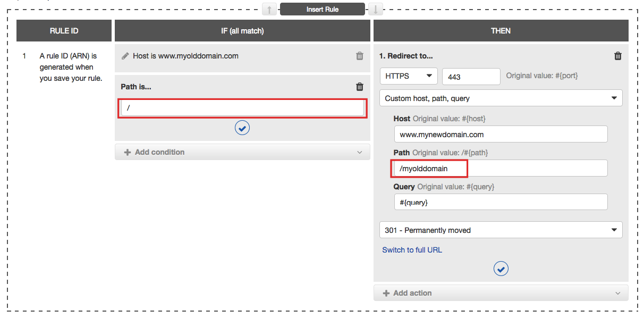Open Custom host, path, query dropdown
644x318 pixels.
(501, 98)
